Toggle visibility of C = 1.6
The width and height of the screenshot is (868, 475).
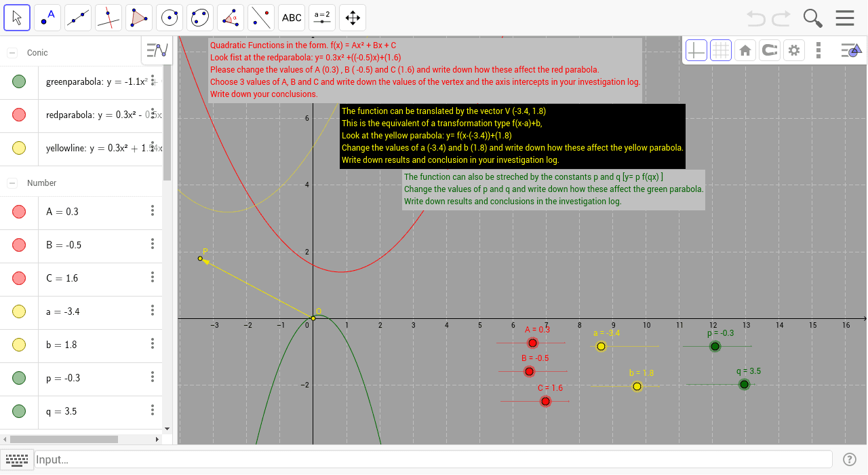click(19, 278)
